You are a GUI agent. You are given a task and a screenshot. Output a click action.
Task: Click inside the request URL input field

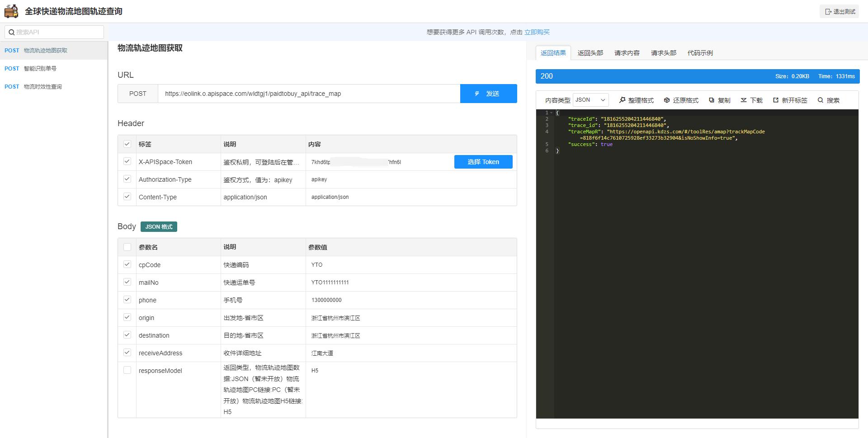[309, 94]
